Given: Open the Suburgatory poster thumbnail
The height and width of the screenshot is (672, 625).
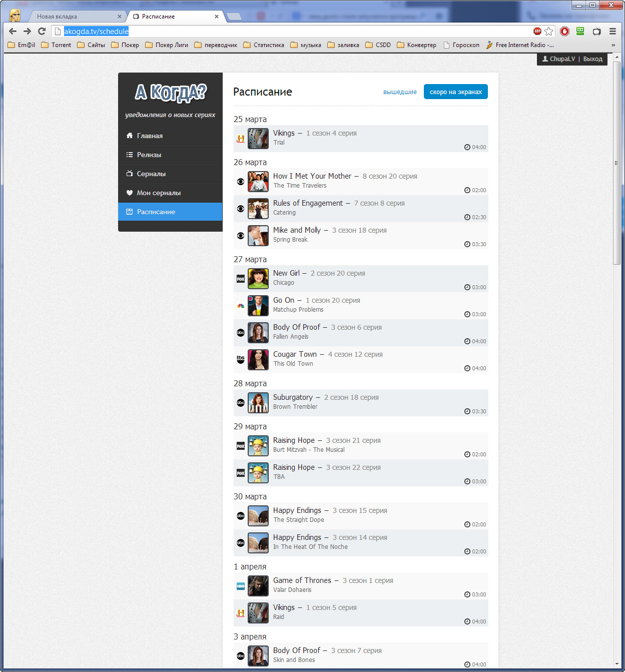Looking at the screenshot, I should pyautogui.click(x=258, y=403).
